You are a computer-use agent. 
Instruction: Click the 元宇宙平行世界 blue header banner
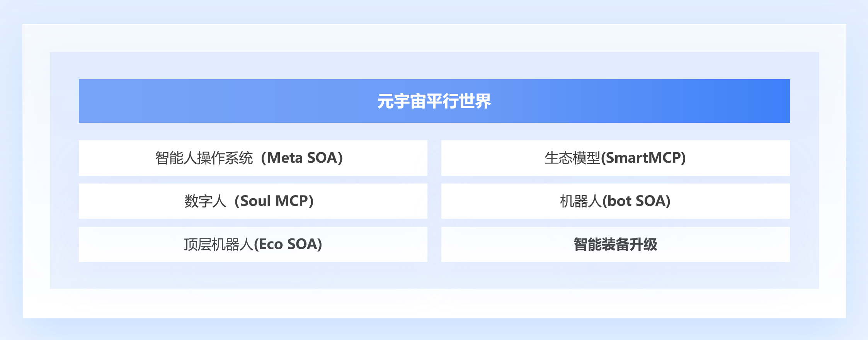(434, 101)
